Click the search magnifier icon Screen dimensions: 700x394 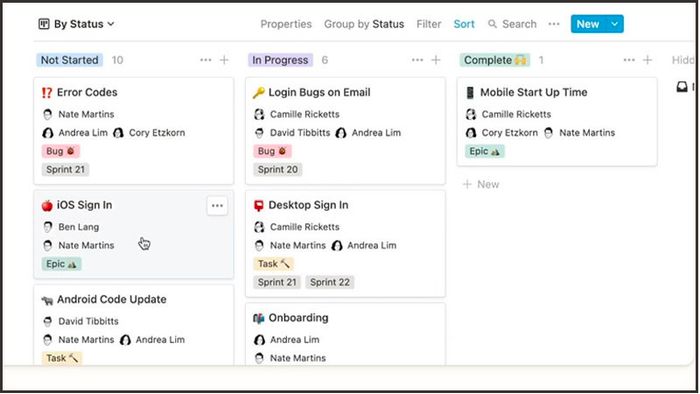tap(492, 24)
